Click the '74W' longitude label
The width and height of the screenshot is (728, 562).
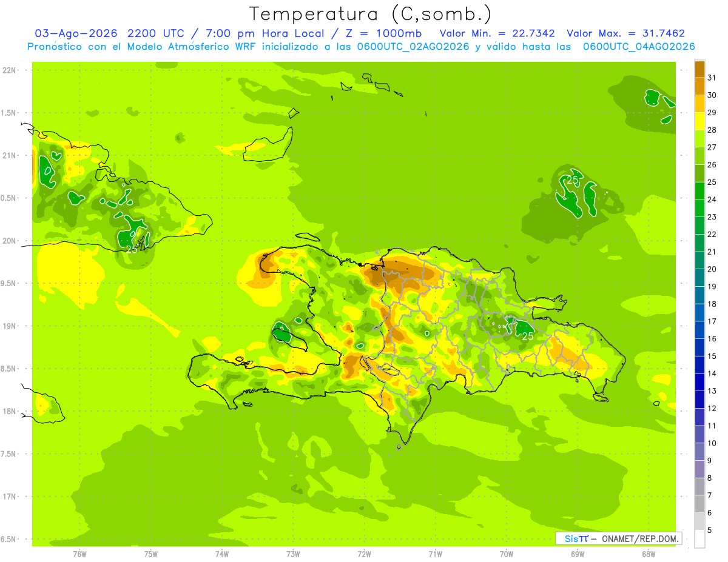tap(221, 554)
